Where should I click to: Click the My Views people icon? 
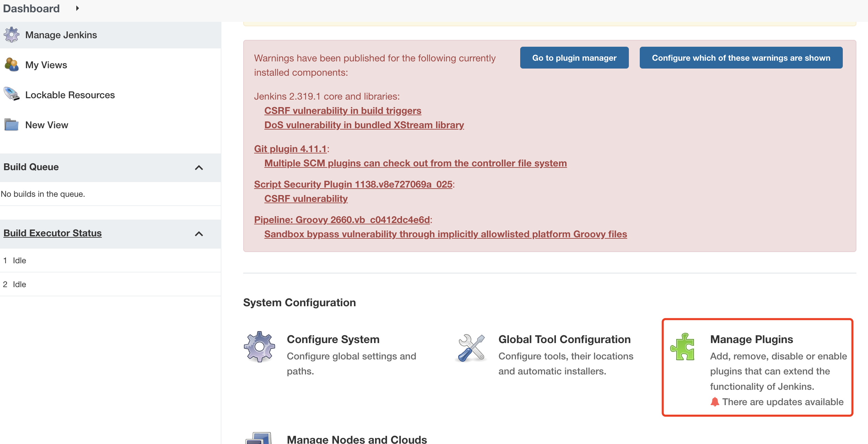(12, 64)
